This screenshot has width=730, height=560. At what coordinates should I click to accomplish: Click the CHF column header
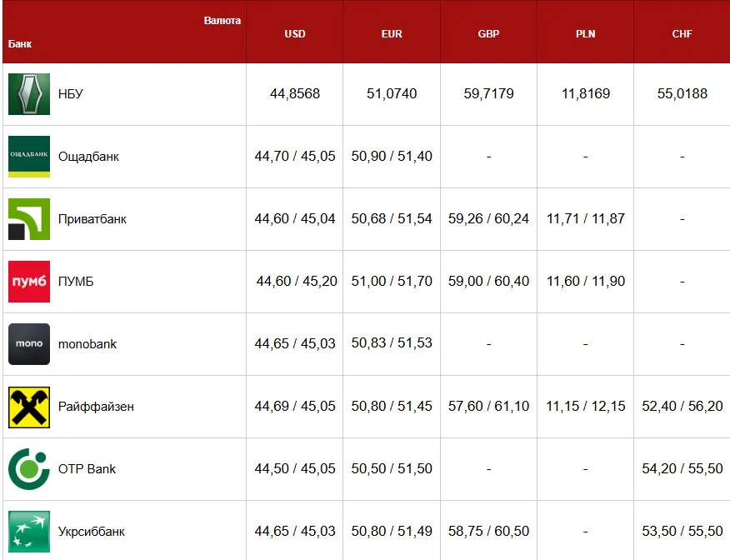click(682, 34)
